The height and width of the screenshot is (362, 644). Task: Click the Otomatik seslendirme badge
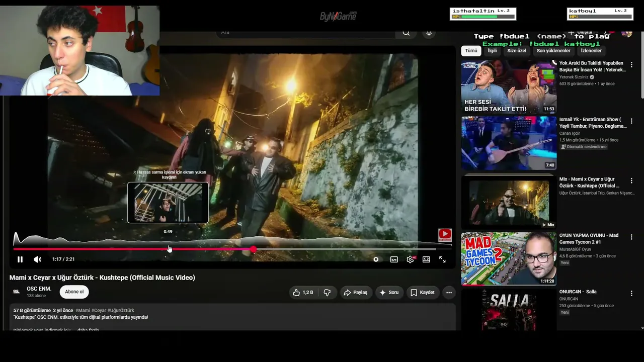click(x=584, y=147)
